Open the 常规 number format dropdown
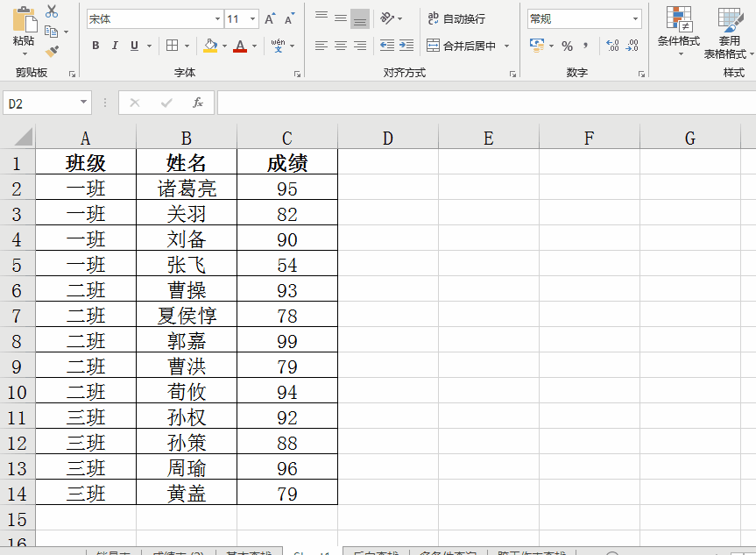This screenshot has width=756, height=555. (636, 18)
